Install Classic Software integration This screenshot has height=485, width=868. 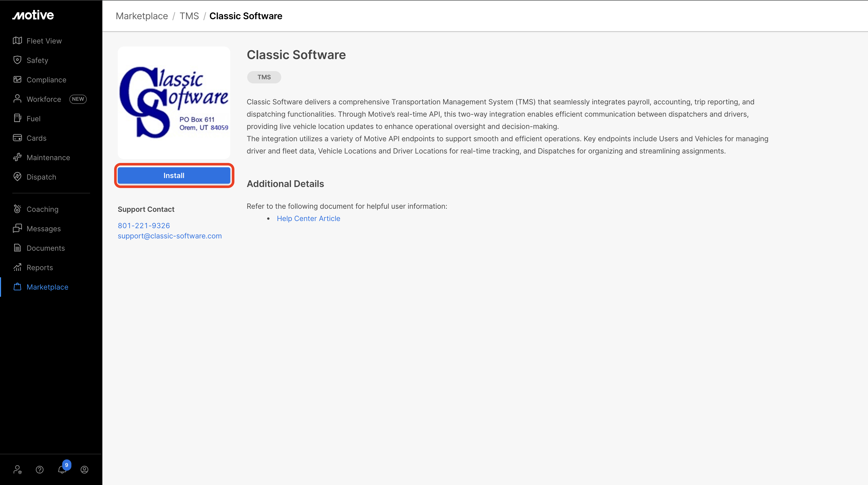point(174,175)
